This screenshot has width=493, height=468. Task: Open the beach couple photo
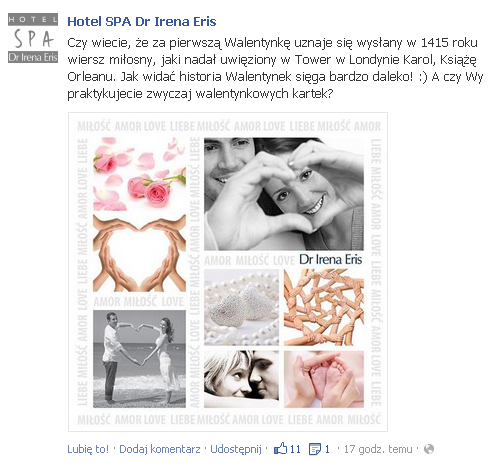click(139, 359)
